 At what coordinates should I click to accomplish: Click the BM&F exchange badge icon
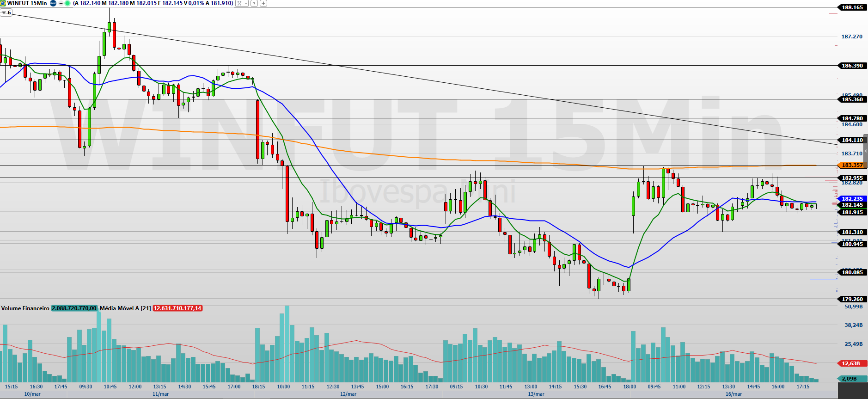[53, 3]
